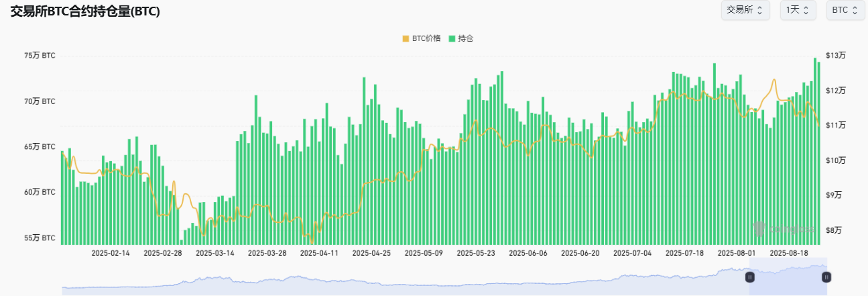Select the right range slider handle
The height and width of the screenshot is (296, 868).
[x=826, y=277]
